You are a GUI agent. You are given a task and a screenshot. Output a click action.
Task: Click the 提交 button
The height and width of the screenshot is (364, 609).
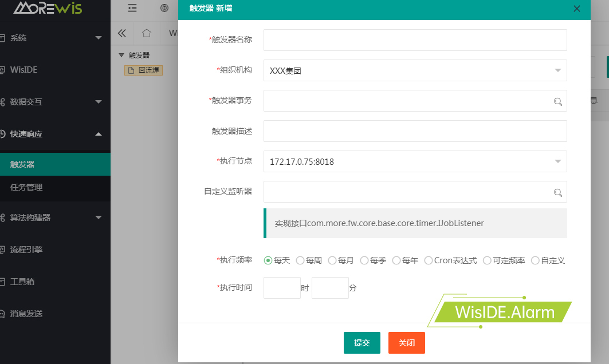(x=362, y=343)
